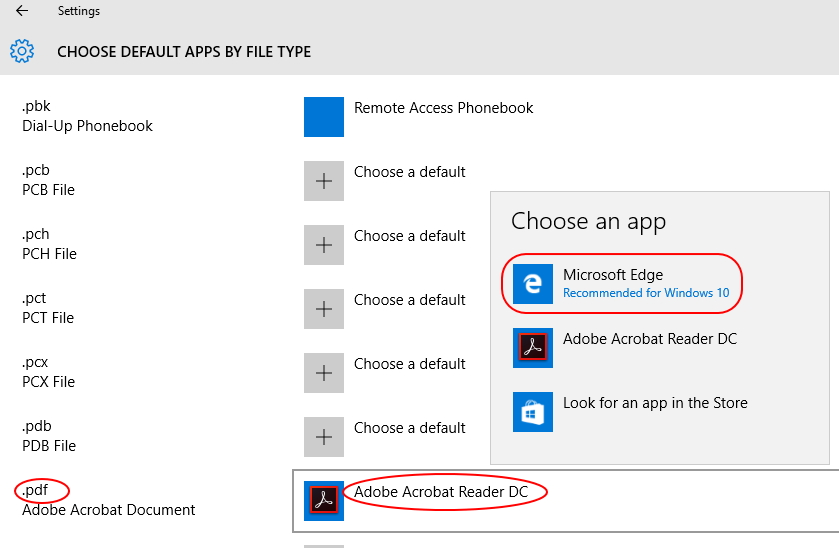Click the plus icon for .pcb file
839x548 pixels.
click(324, 181)
